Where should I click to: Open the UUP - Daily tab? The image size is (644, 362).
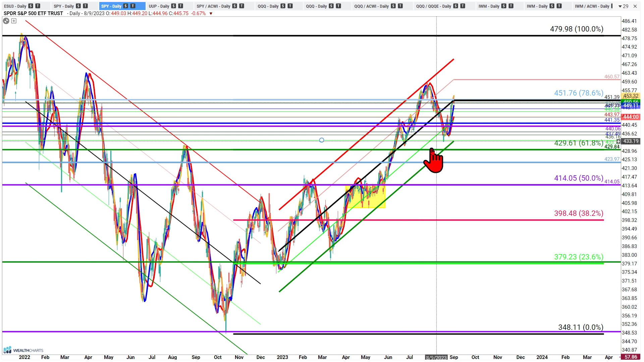pos(159,6)
